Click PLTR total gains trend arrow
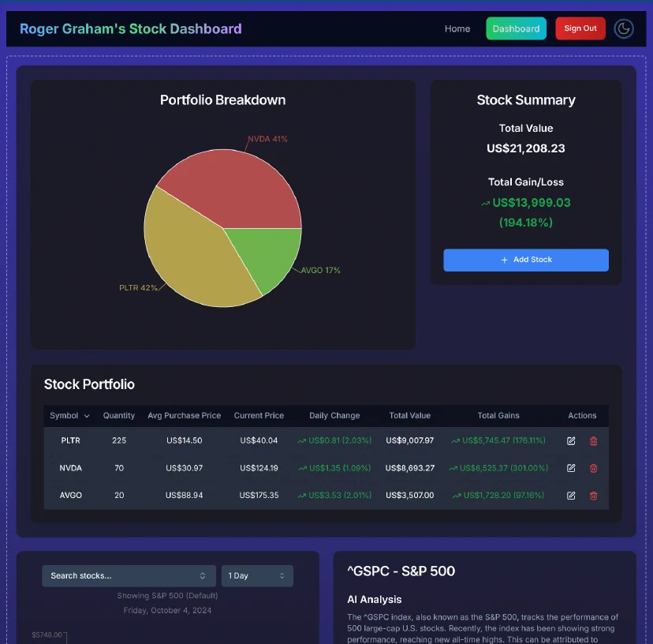 456,441
